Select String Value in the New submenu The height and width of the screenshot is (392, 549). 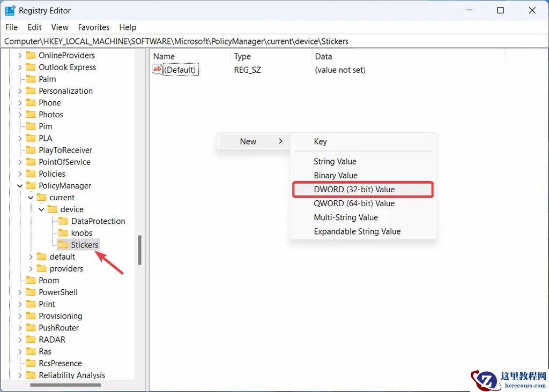coord(335,161)
